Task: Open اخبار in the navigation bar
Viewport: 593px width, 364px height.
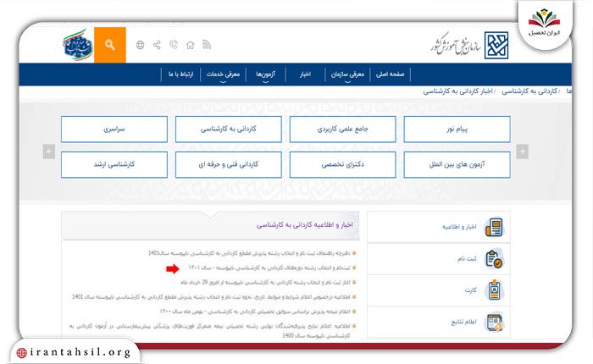Action: (x=305, y=74)
